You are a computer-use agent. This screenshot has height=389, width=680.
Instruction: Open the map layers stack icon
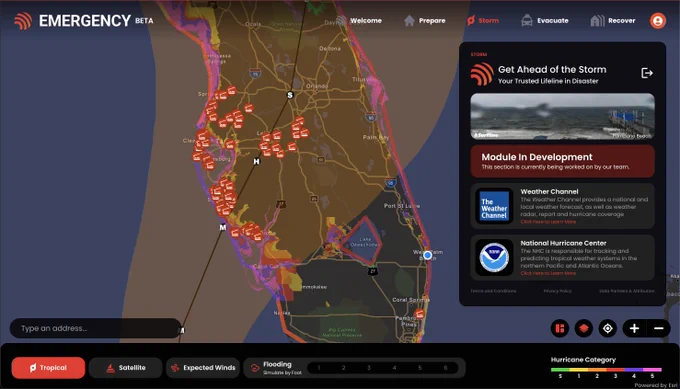[x=584, y=329]
